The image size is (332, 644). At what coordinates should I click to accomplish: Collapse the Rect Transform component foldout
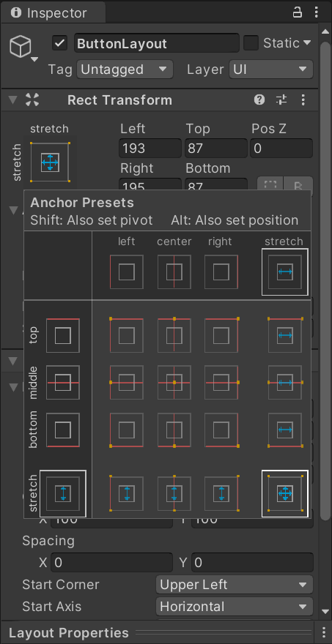13,100
